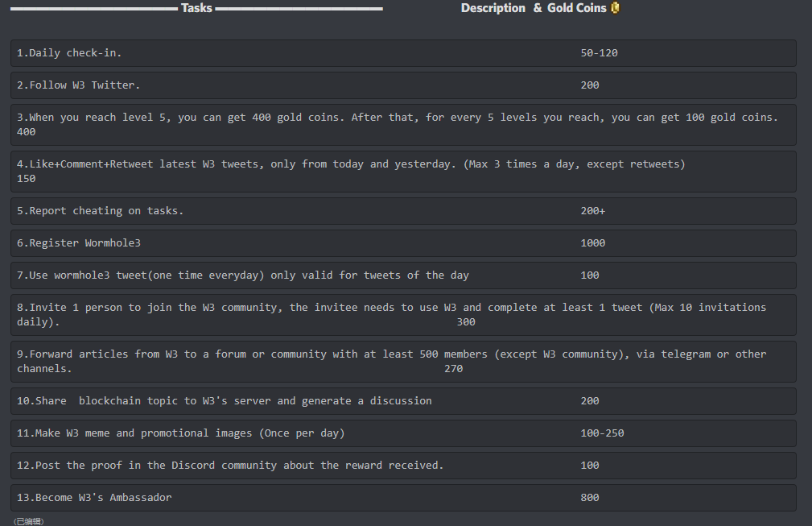Viewport: 812px width, 526px height.
Task: Select the Share blockchain topic task text
Action: pos(225,401)
